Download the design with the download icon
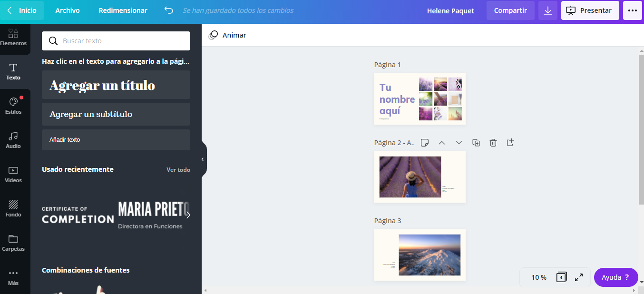This screenshot has height=294, width=644. [x=547, y=10]
